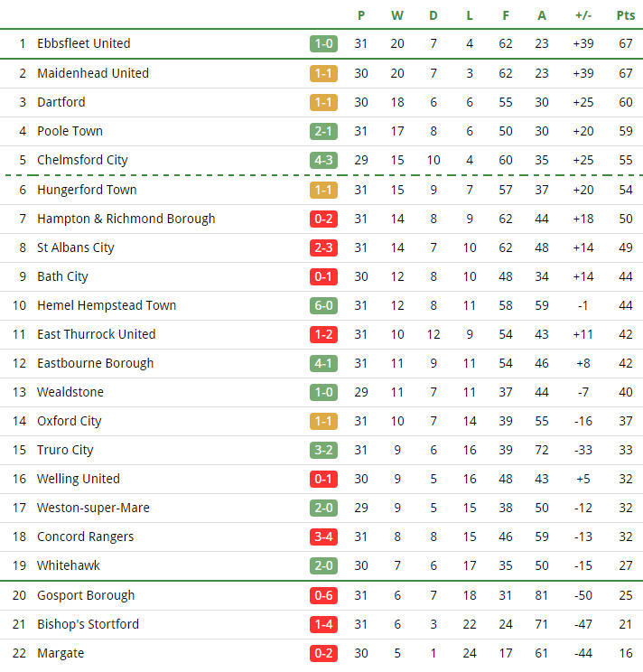Image resolution: width=643 pixels, height=672 pixels.
Task: Click the Dartford team name
Action: [x=61, y=102]
